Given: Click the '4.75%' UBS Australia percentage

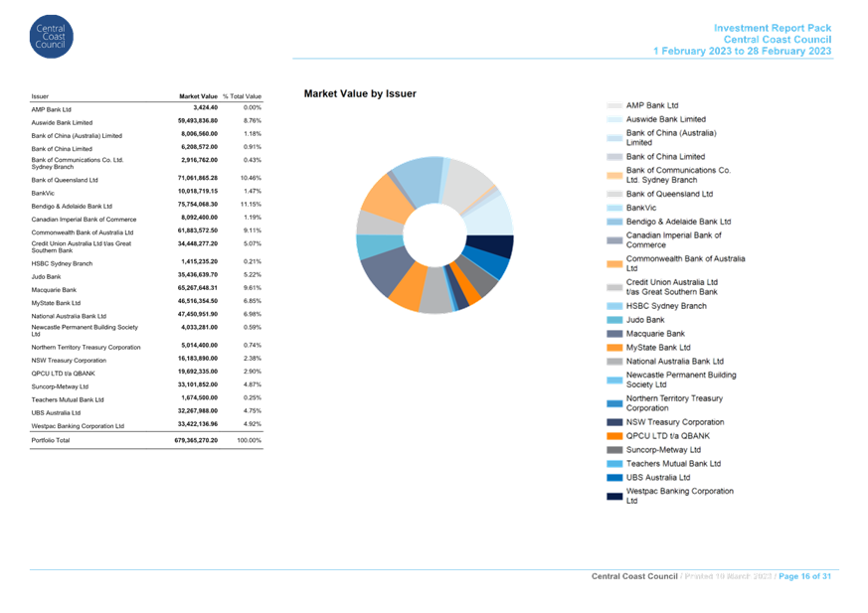Looking at the screenshot, I should [253, 411].
